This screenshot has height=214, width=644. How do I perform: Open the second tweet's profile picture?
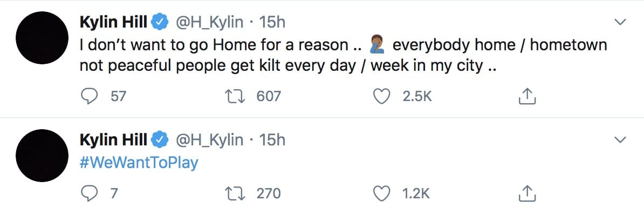click(x=42, y=156)
